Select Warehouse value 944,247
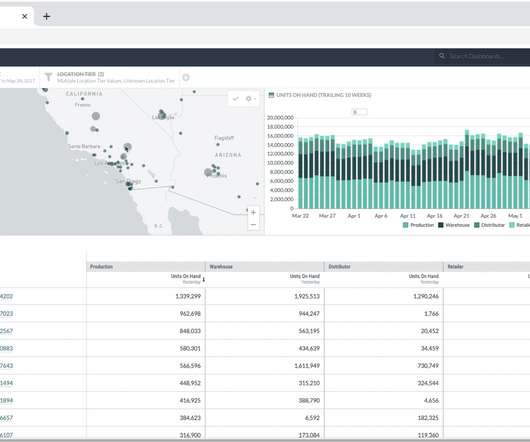 (309, 314)
